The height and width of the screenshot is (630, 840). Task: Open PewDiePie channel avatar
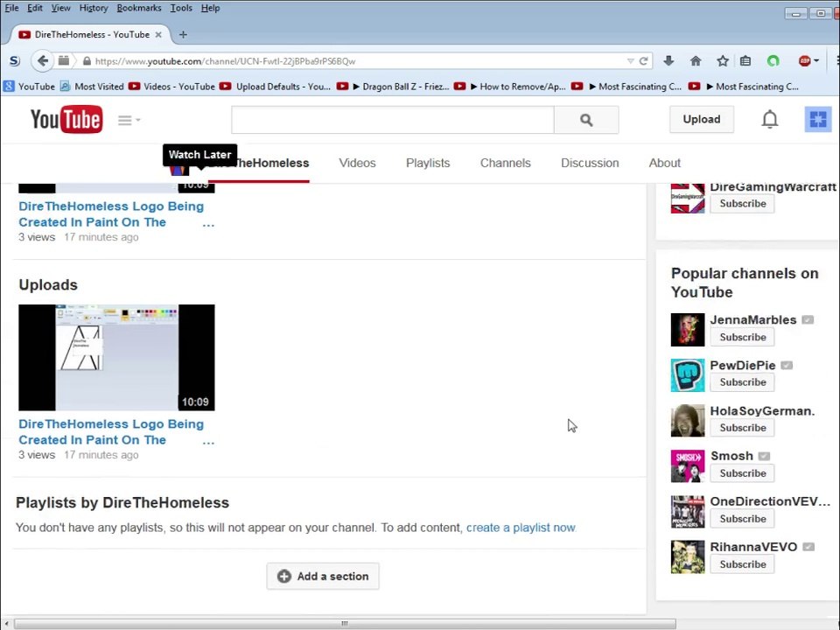tap(688, 375)
